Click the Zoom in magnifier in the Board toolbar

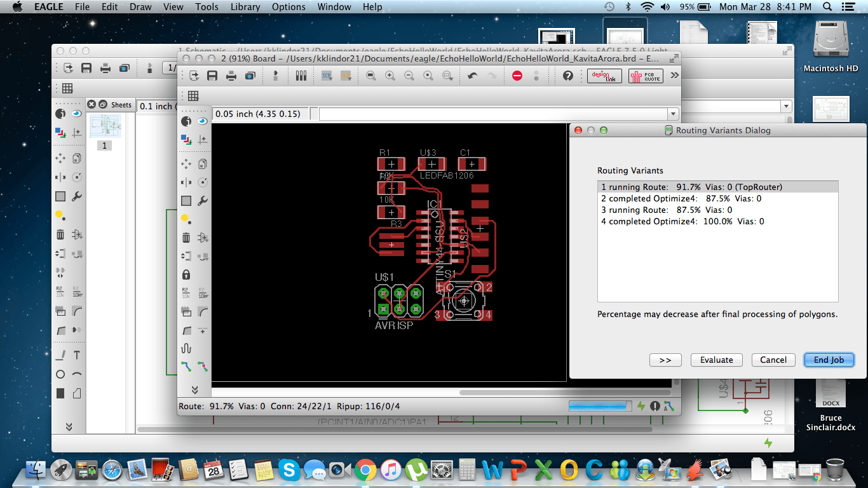pyautogui.click(x=390, y=76)
